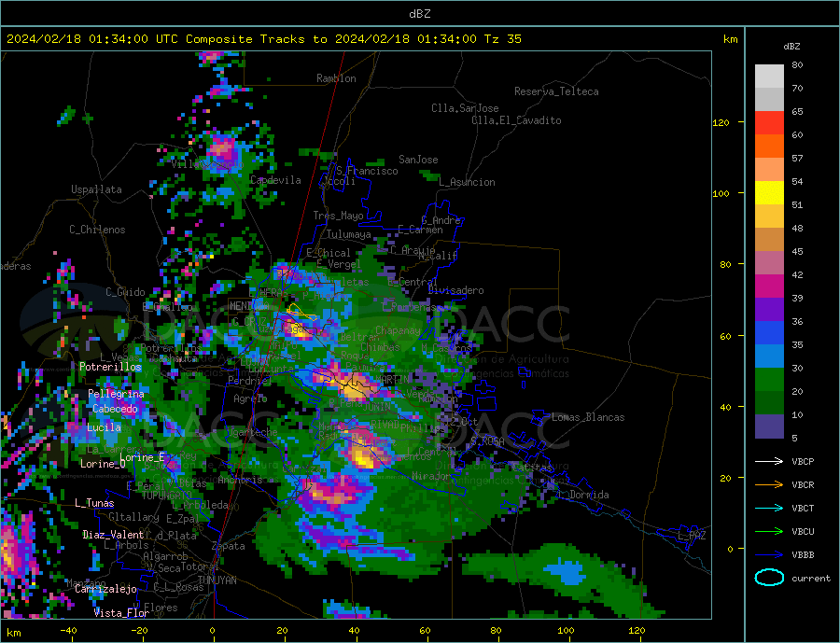The width and height of the screenshot is (840, 643).
Task: Click the 42 dBZ magenta color swatch
Action: pos(769,287)
